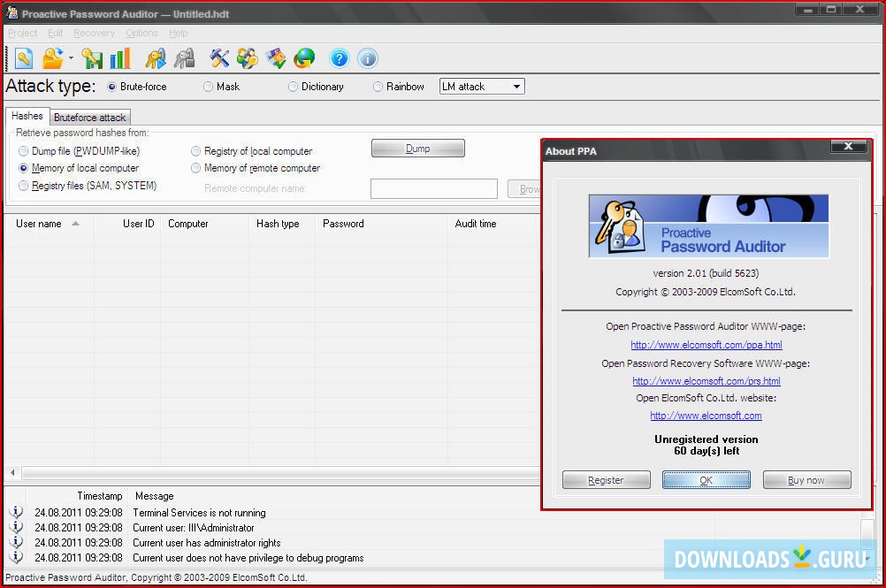Sort by User name column header

click(49, 224)
